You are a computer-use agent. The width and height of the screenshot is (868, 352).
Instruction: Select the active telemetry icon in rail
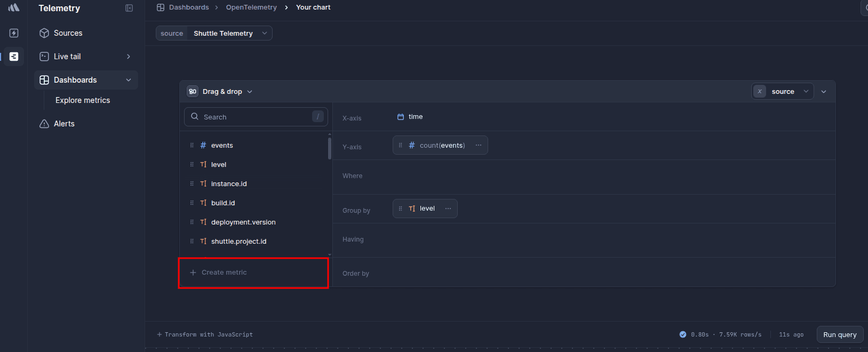tap(14, 57)
